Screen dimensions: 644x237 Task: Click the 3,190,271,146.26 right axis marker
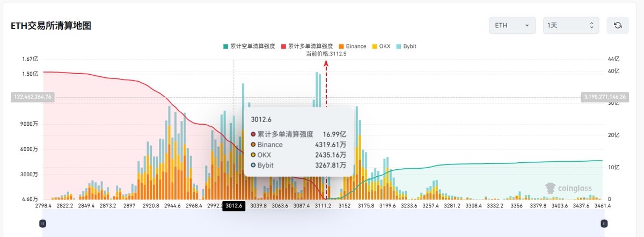tap(604, 97)
